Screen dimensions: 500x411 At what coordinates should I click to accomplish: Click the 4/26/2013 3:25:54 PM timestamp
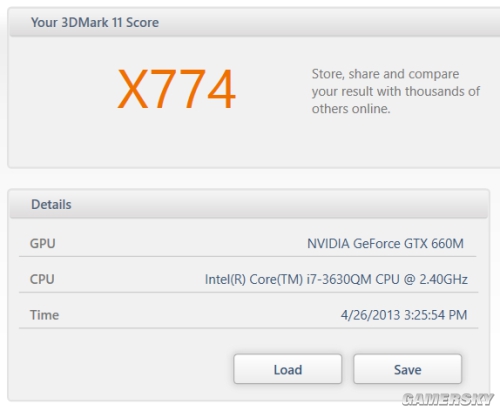(404, 315)
